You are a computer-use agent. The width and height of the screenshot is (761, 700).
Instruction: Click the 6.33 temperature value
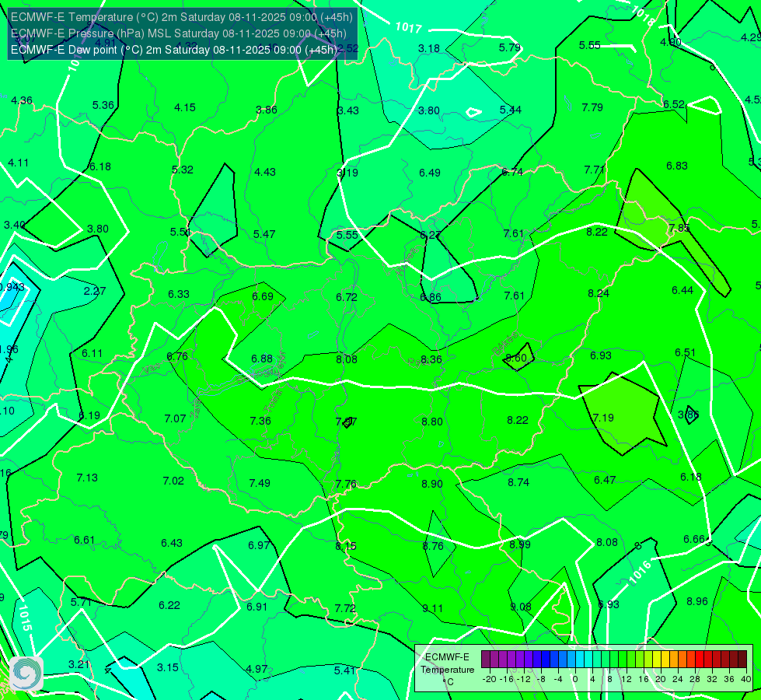click(x=179, y=294)
